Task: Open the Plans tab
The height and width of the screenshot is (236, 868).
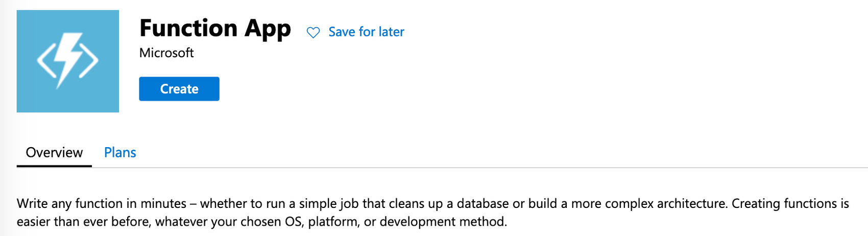Action: pos(120,153)
